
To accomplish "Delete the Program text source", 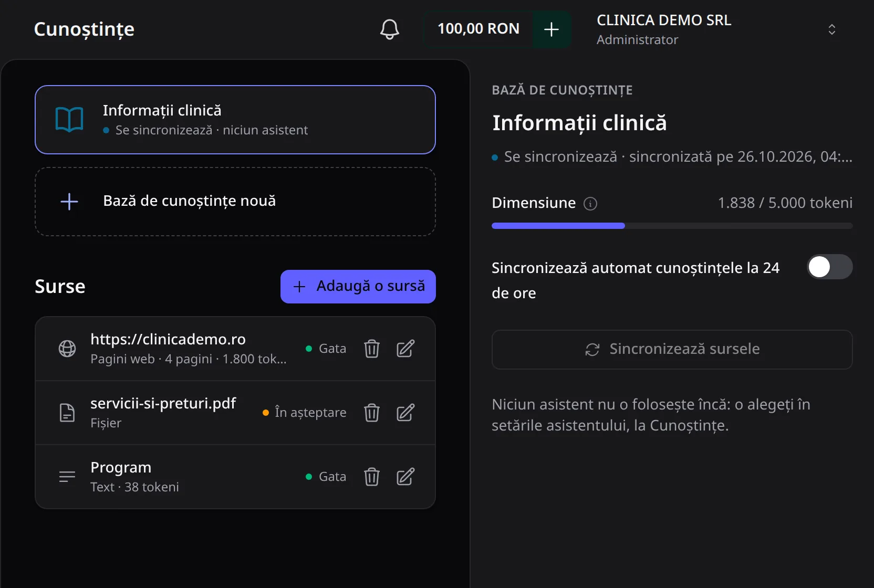I will (372, 477).
